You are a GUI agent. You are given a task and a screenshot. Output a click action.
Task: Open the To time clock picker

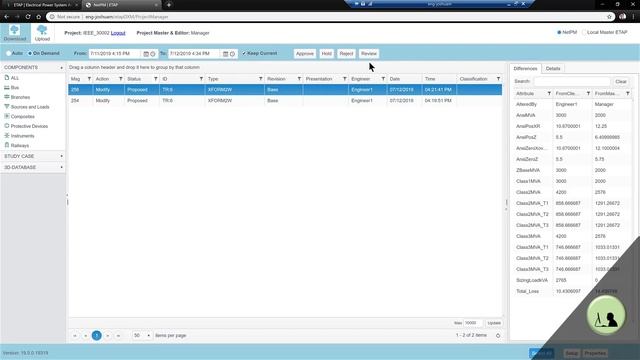pos(232,54)
